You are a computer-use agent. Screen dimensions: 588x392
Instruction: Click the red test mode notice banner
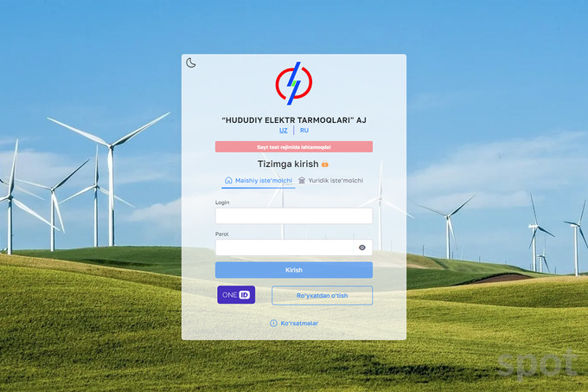pyautogui.click(x=294, y=146)
